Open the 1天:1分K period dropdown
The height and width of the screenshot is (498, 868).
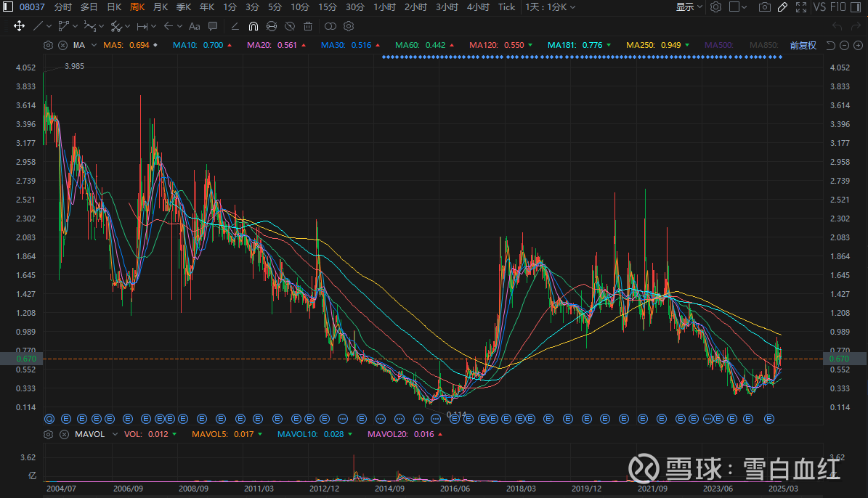point(551,7)
